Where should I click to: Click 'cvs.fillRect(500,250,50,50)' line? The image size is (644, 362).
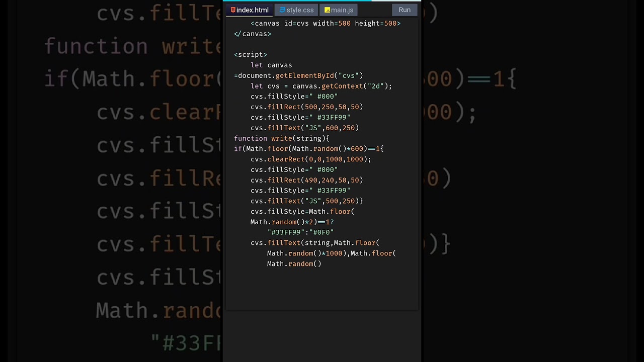coord(307,107)
